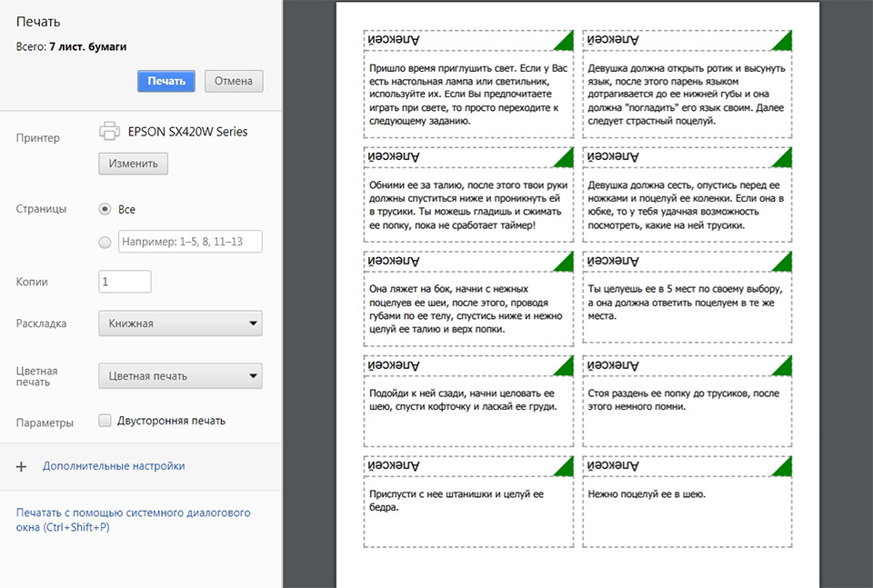Open the Раскладка dropdown showing 'Книжная'

(180, 324)
